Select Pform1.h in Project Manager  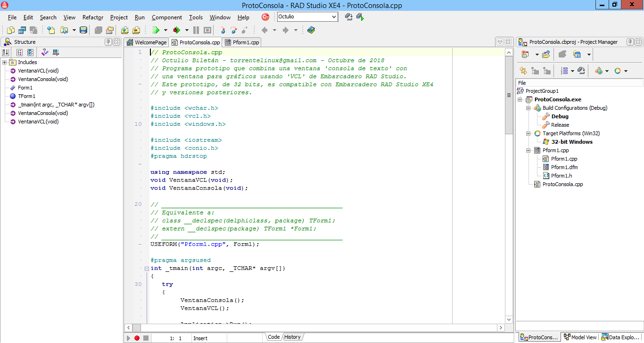pyautogui.click(x=561, y=176)
